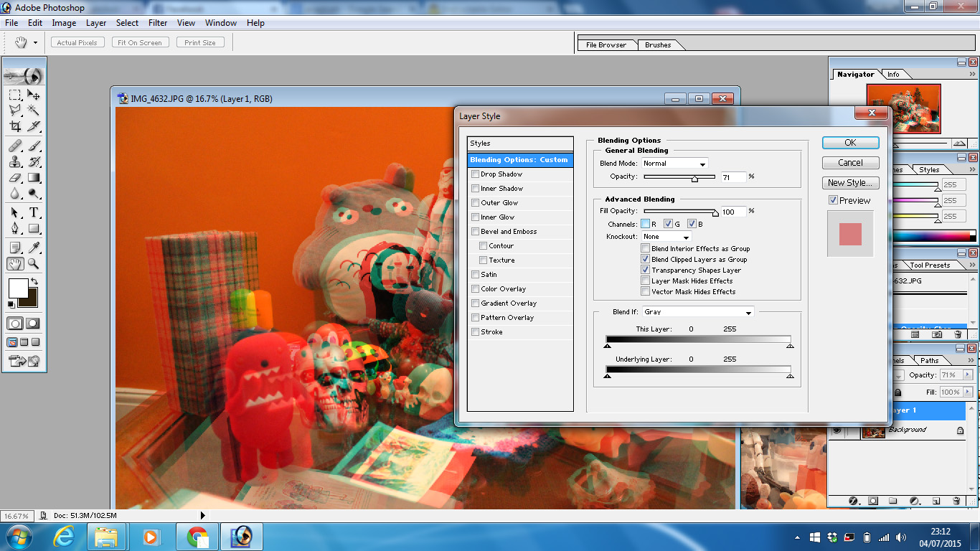This screenshot has height=551, width=980.
Task: Select the Clone Stamp tool
Action: [15, 162]
